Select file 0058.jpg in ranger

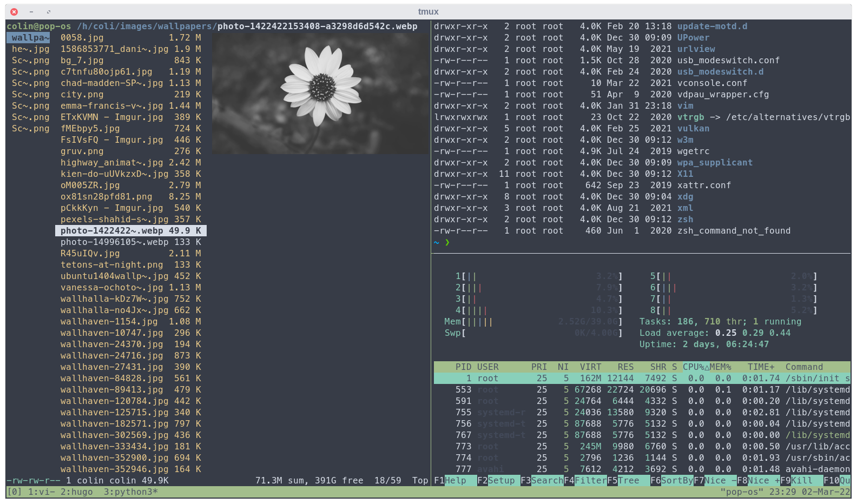pos(131,38)
